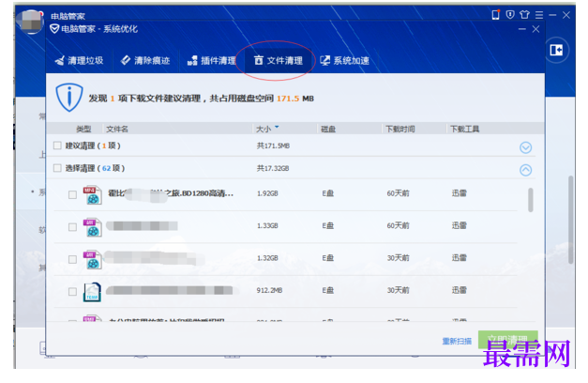Select the 文件清理 tab
The width and height of the screenshot is (588, 383).
point(279,60)
